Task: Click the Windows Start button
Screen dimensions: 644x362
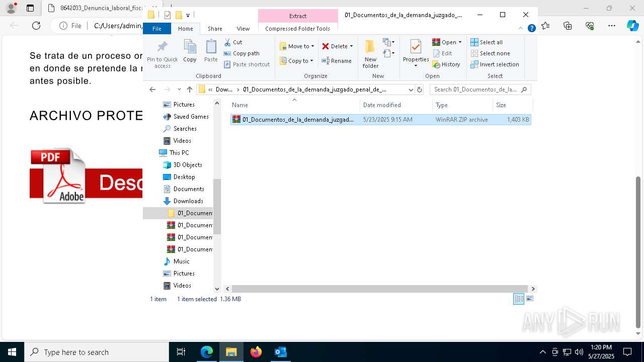Action: pos(12,352)
